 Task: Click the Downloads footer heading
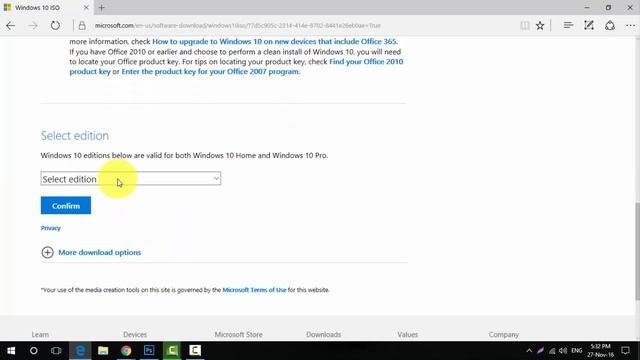(324, 334)
